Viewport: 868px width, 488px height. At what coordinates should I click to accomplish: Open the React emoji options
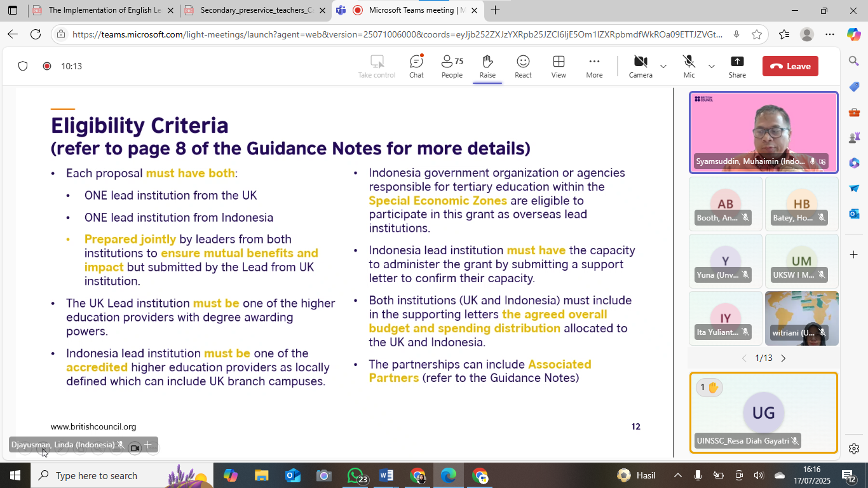523,66
